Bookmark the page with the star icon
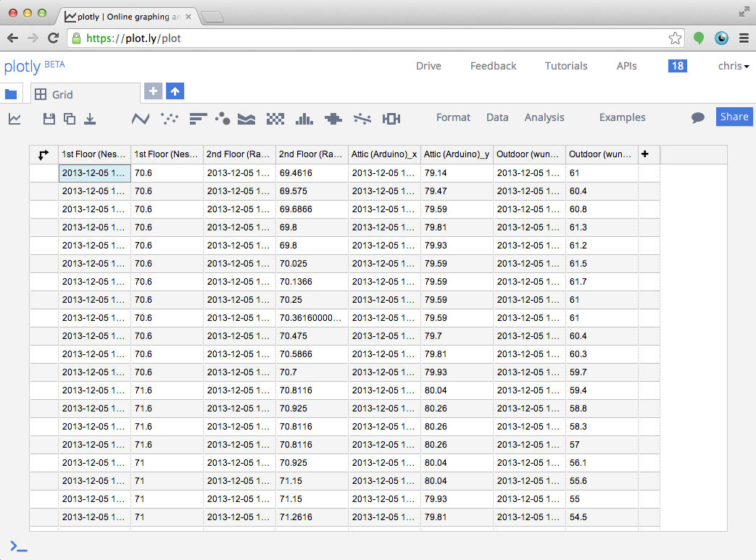The height and width of the screenshot is (560, 756). (x=675, y=38)
